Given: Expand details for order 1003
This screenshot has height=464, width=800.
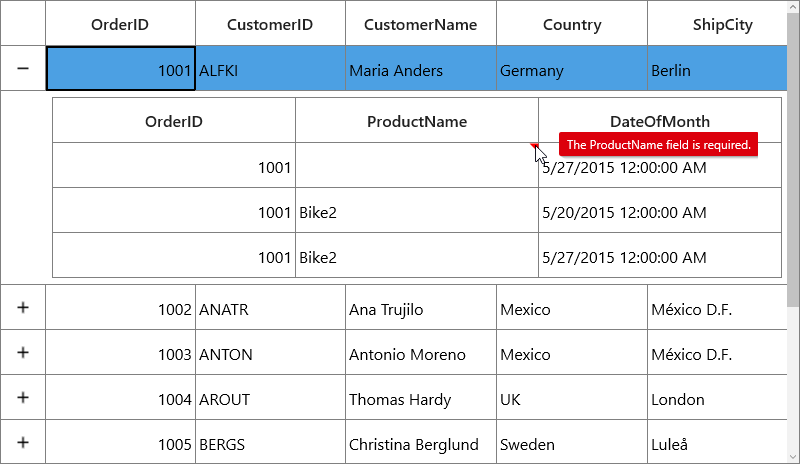Looking at the screenshot, I should point(23,352).
